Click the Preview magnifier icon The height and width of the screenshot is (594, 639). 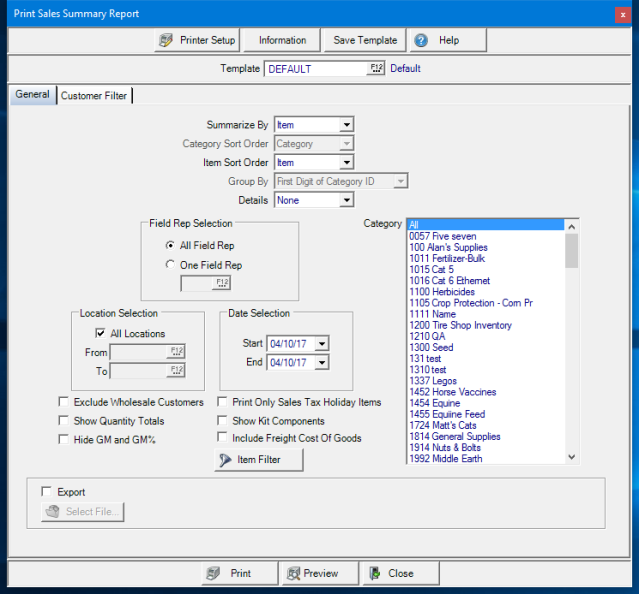[293, 574]
